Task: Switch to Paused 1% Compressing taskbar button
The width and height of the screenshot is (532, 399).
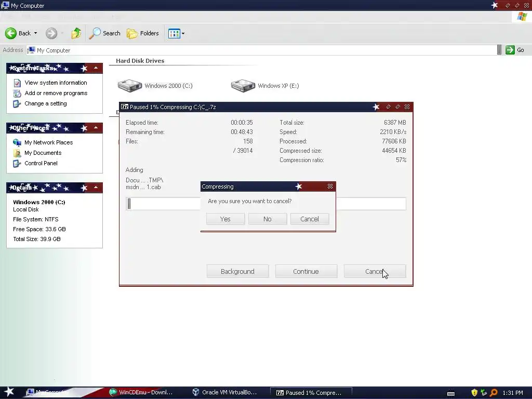Action: click(x=311, y=393)
